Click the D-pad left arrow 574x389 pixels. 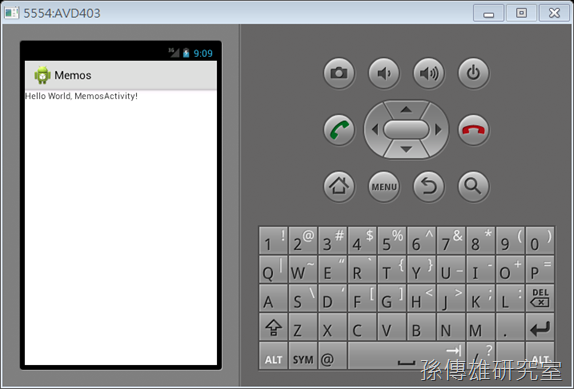pyautogui.click(x=374, y=129)
